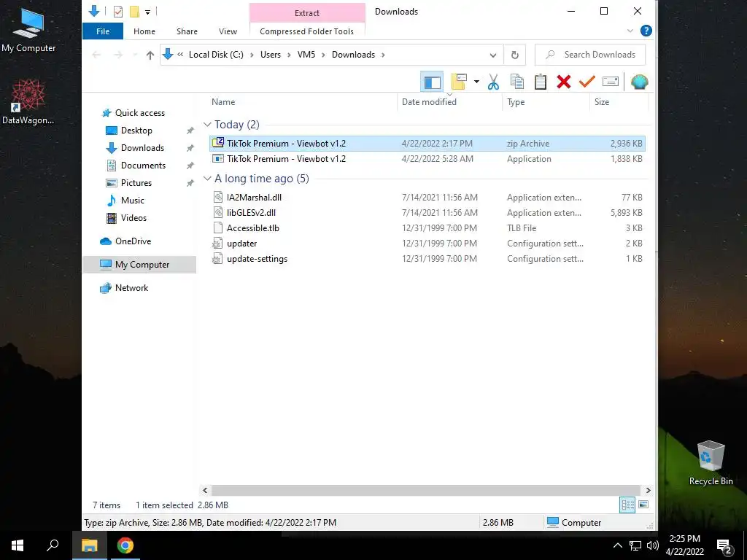747x560 pixels.
Task: Sort by the Name column header
Action: pyautogui.click(x=223, y=102)
